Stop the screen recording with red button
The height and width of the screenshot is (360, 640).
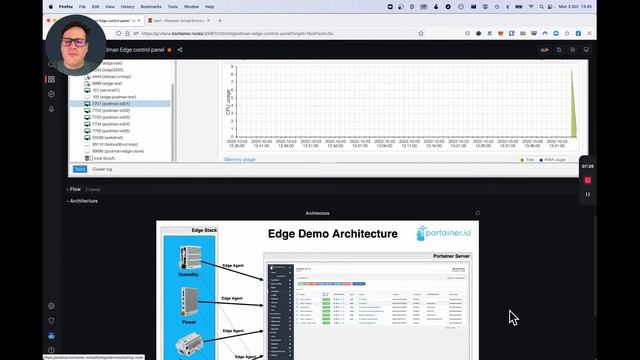click(x=588, y=180)
